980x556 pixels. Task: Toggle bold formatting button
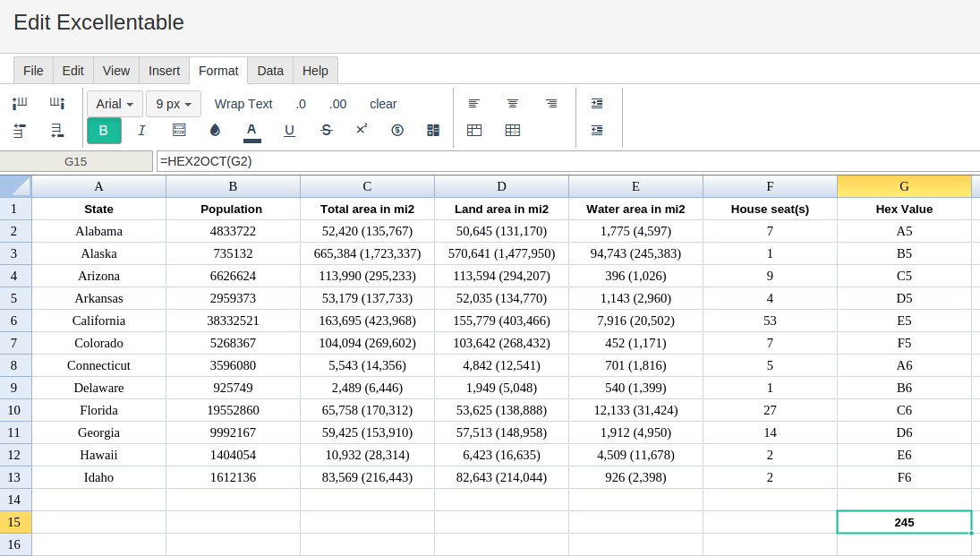tap(104, 131)
